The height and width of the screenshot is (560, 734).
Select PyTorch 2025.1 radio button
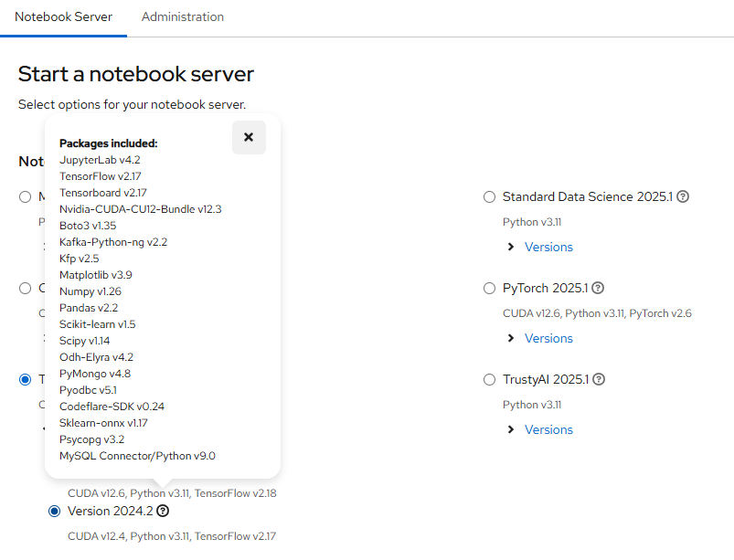(x=489, y=288)
